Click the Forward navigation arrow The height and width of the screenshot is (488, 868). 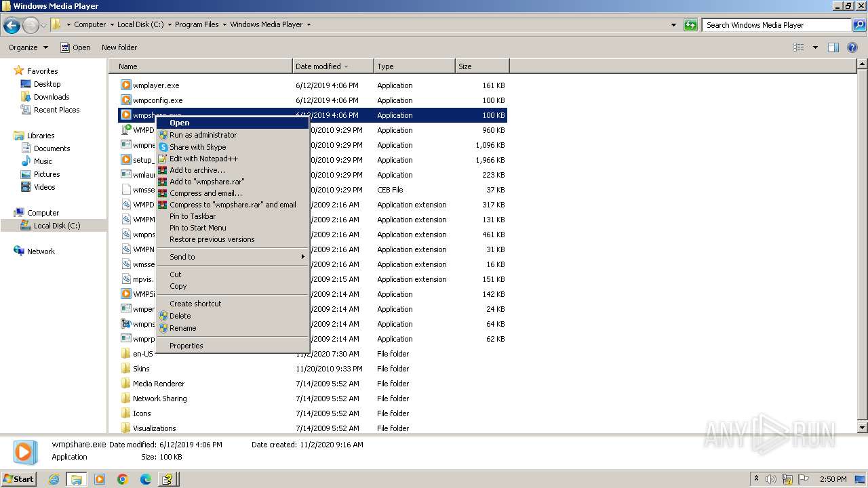(x=31, y=25)
